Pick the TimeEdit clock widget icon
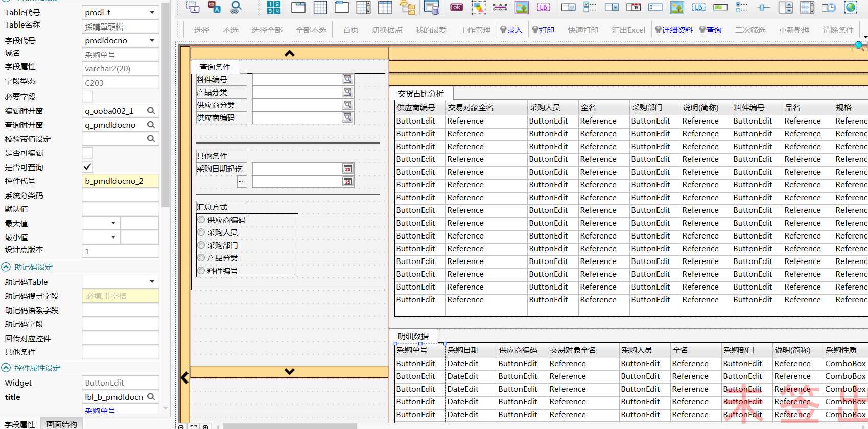868x429 pixels. click(x=829, y=7)
